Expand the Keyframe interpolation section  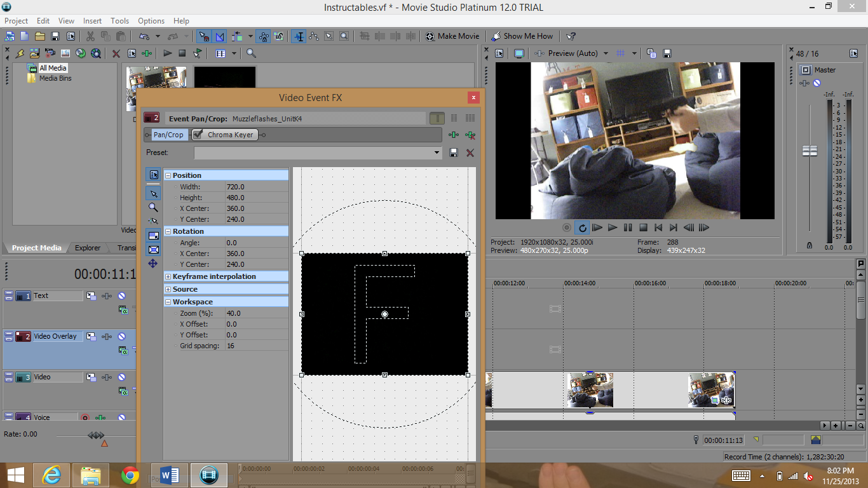pyautogui.click(x=168, y=276)
